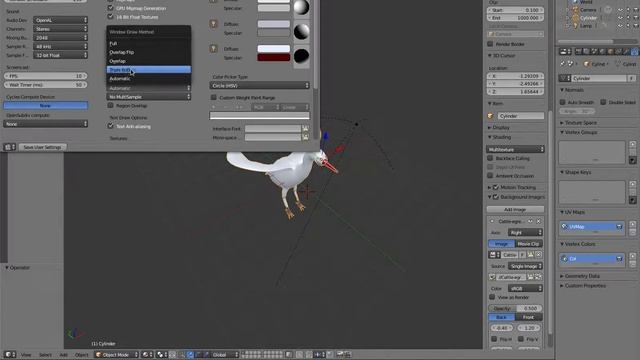Viewport: 640px width, 360px height.
Task: Open Sample Rate 48 kHz dropdown
Action: [60, 47]
